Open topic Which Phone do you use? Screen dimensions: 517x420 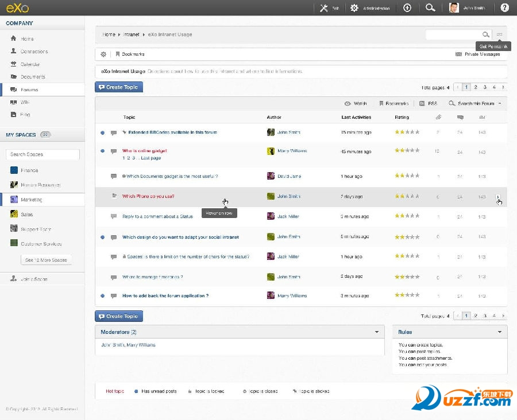(148, 196)
